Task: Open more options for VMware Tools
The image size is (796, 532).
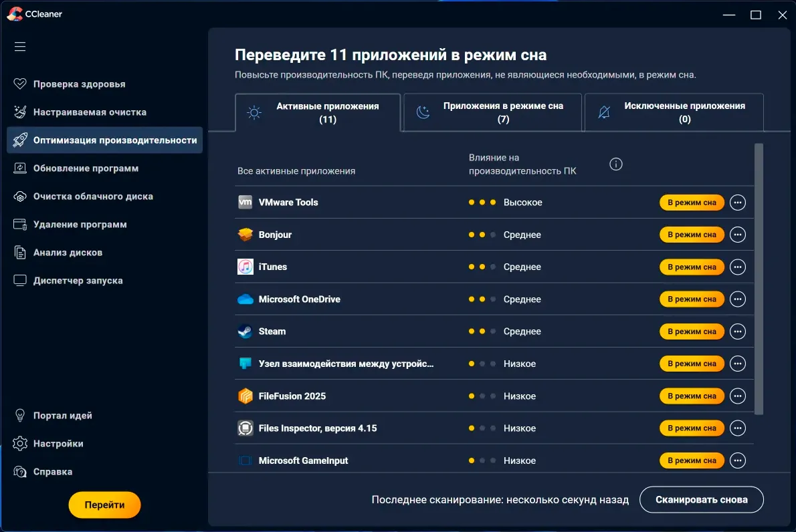Action: click(x=738, y=203)
